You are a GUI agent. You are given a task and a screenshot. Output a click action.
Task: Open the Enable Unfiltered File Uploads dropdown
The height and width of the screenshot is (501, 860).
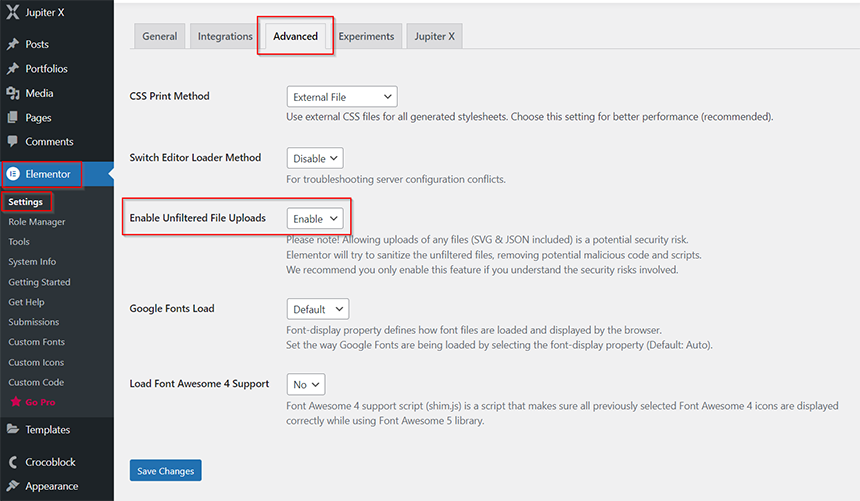[x=315, y=218]
